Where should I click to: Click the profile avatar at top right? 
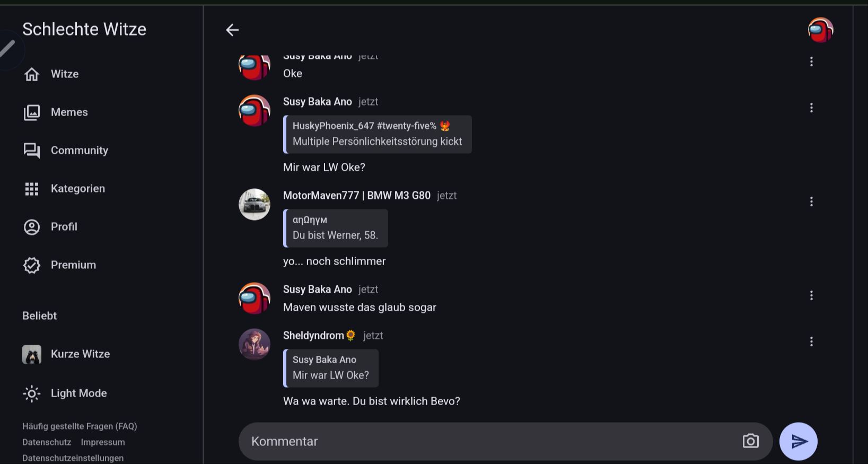coord(820,30)
